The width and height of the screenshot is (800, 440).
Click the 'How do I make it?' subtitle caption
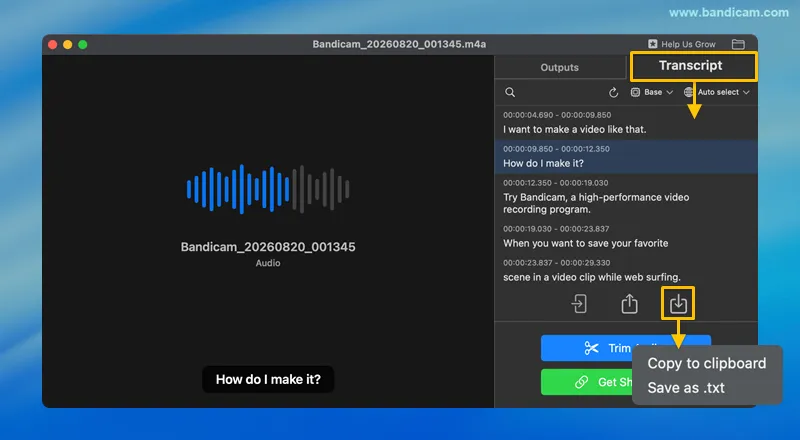[268, 379]
